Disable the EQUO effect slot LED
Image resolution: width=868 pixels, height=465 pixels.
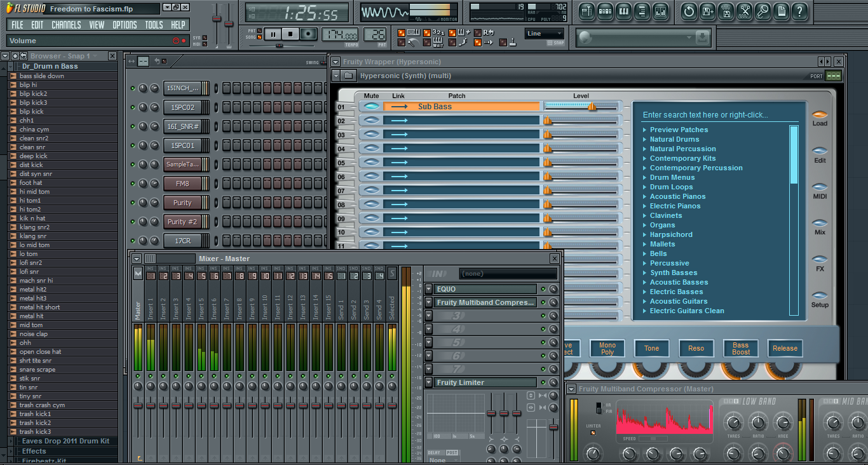543,289
